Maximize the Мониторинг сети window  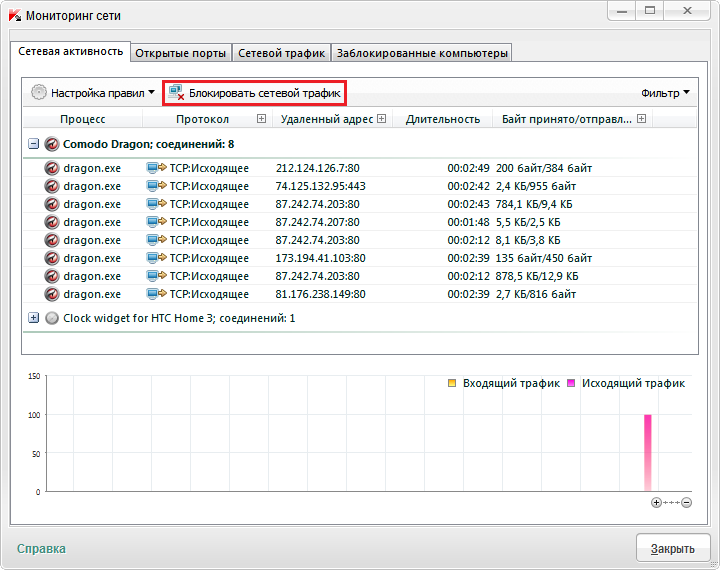tap(650, 11)
